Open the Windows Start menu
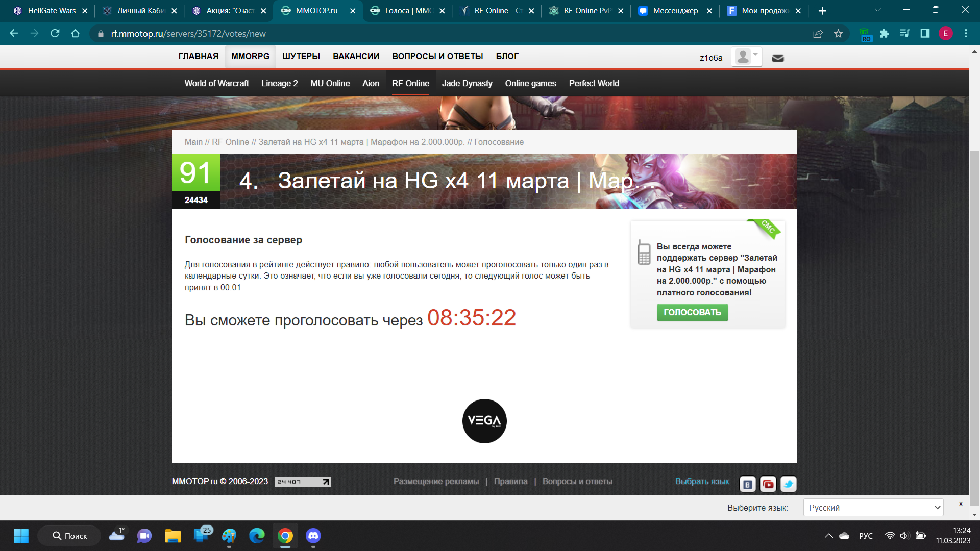This screenshot has height=551, width=980. [21, 536]
